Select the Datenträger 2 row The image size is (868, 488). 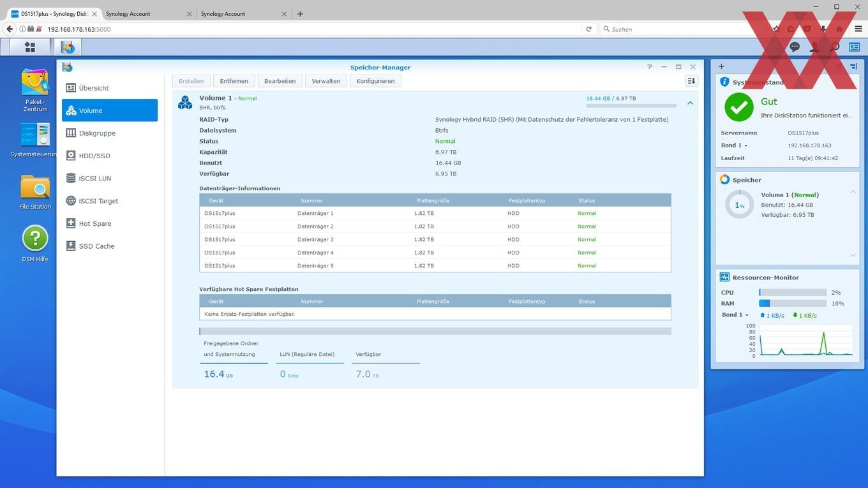click(435, 226)
